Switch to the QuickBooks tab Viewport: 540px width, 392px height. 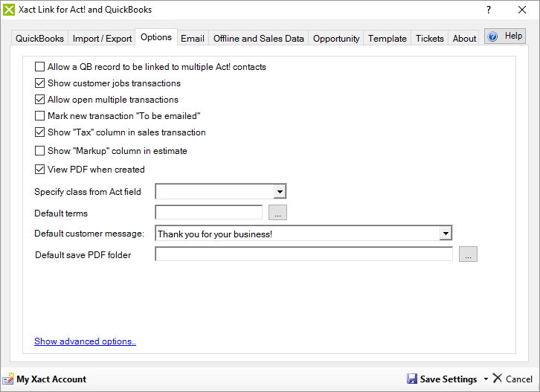pos(39,38)
